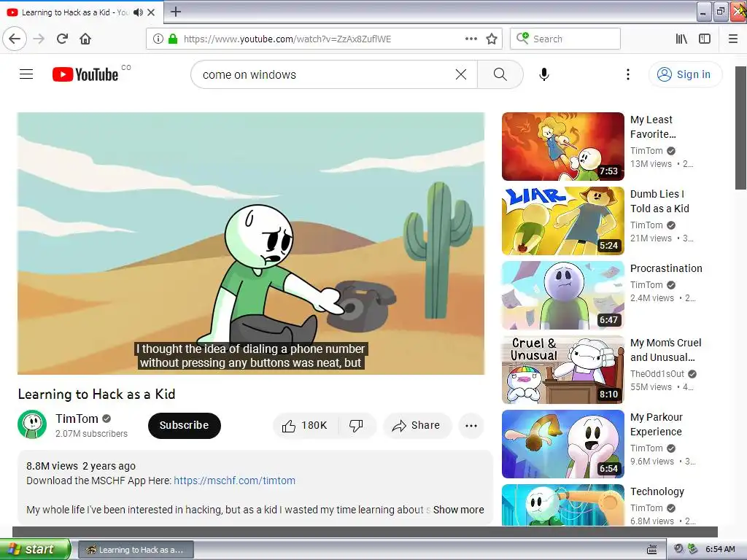Expand description with Show more
This screenshot has height=560, width=747.
click(458, 510)
